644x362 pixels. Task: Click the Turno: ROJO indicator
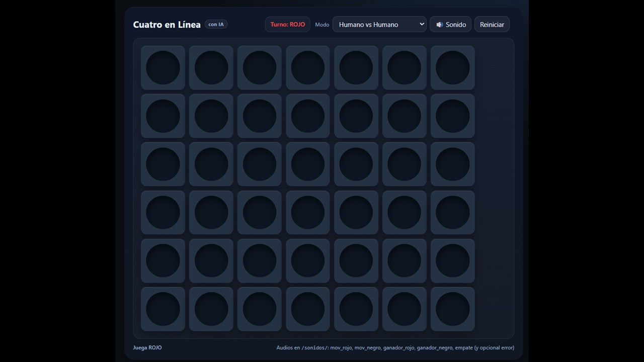click(x=287, y=25)
